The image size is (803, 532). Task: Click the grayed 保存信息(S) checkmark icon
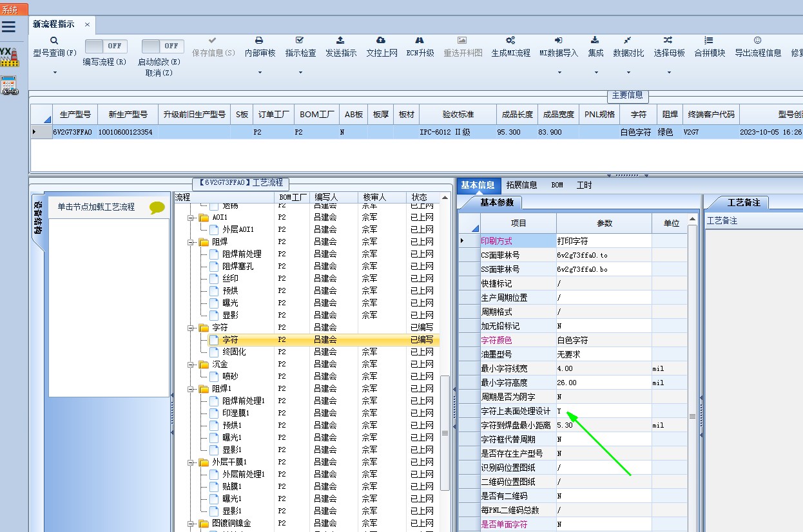(x=213, y=40)
